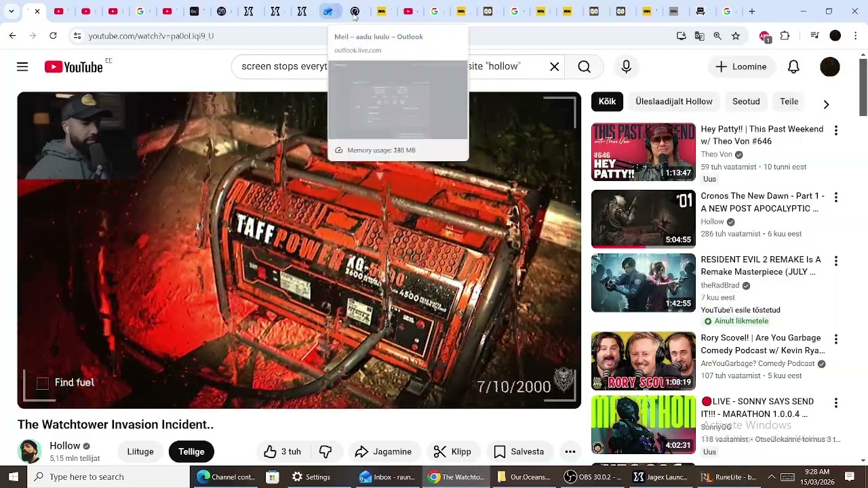Open the Hey Patty video thumbnail
868x488 pixels.
click(643, 152)
